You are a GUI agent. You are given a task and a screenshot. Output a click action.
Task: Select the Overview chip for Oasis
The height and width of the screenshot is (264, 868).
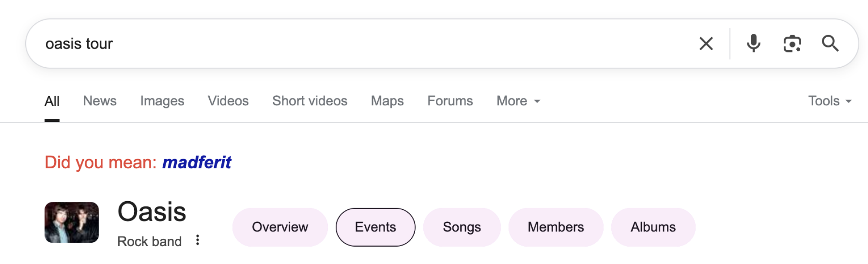coord(280,227)
